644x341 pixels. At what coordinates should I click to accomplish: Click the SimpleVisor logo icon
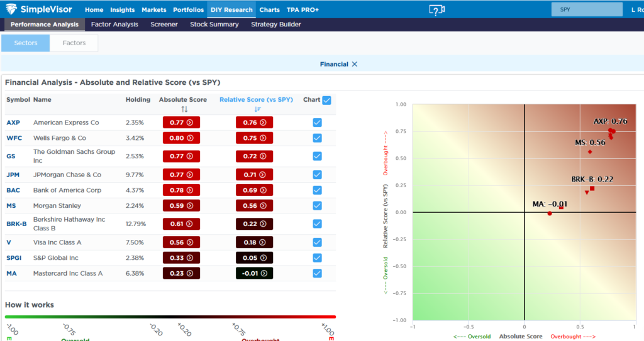coord(13,10)
